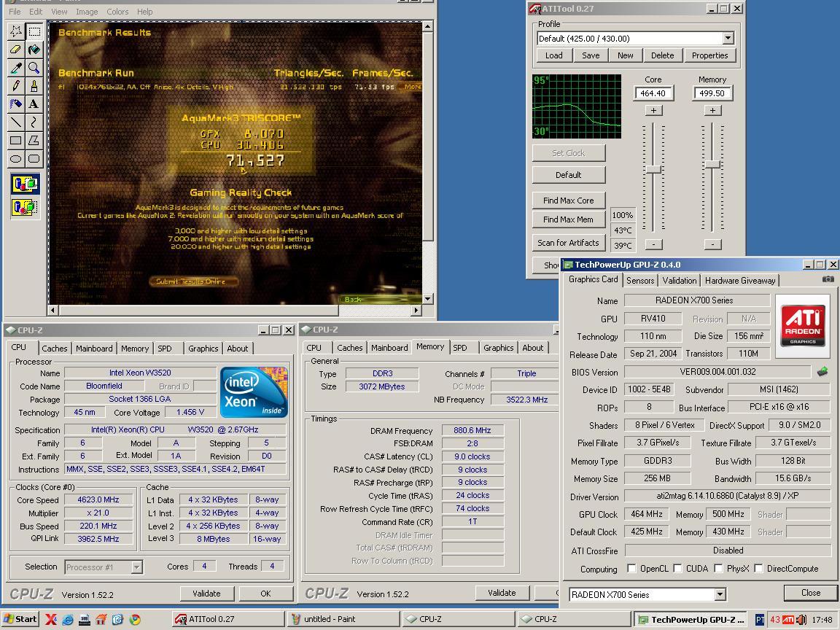Close GPU-Z with the Close button
Viewport: 840px width, 630px height.
coord(811,593)
